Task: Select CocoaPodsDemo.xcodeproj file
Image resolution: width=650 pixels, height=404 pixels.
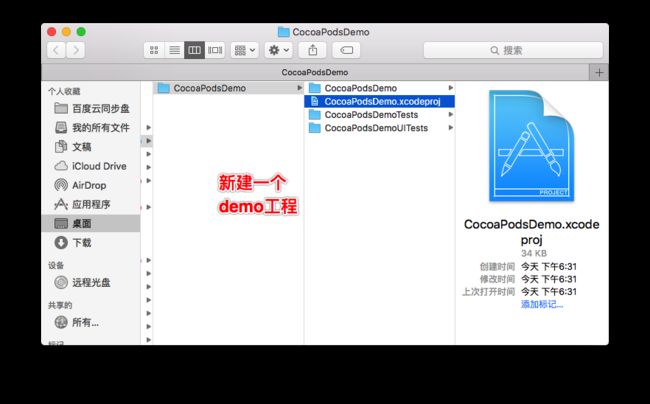Action: 380,102
